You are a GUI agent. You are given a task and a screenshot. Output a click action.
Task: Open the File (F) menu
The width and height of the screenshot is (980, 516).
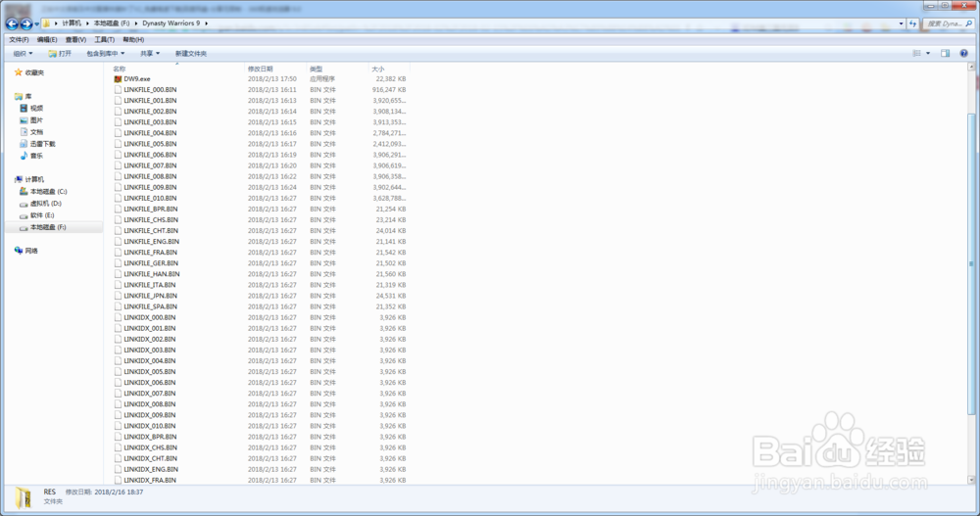point(19,39)
